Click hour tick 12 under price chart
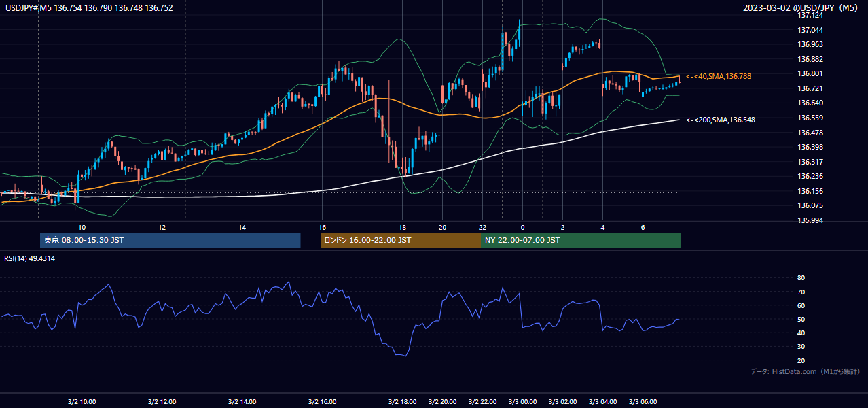The image size is (868, 408). click(162, 227)
